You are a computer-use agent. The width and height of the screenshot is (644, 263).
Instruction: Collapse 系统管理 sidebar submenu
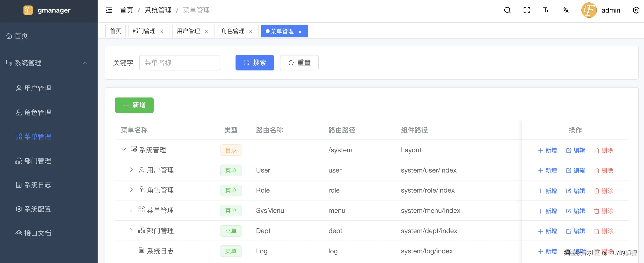(x=85, y=63)
